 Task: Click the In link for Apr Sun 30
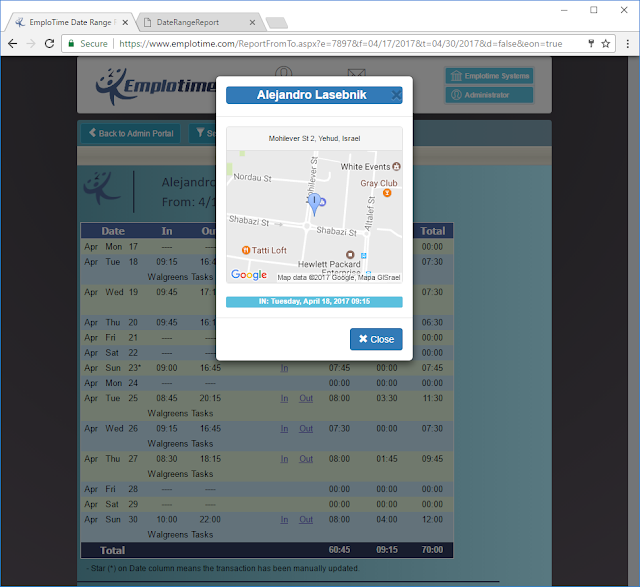(x=284, y=520)
